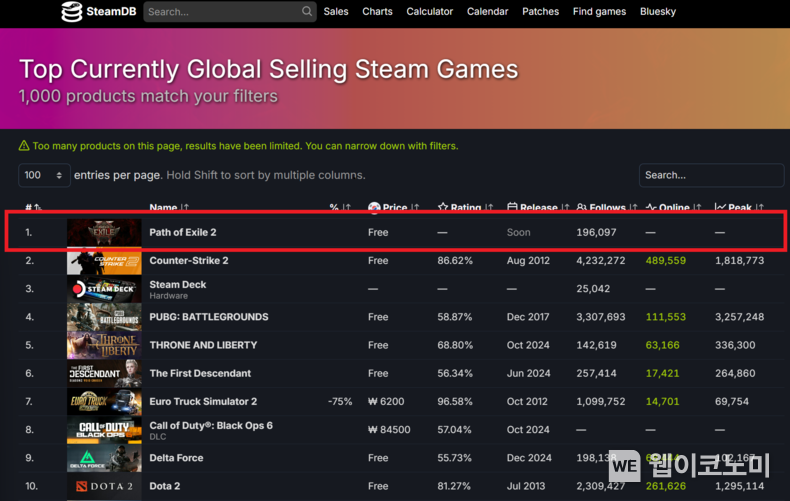Open the Find games menu item
Screen dimensions: 790x501
[x=599, y=12]
